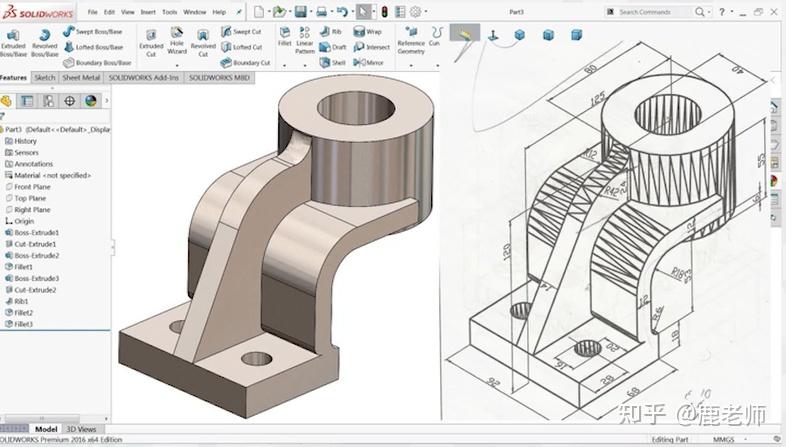This screenshot has height=447, width=786.
Task: Toggle the Select cursor tool
Action: click(x=363, y=12)
